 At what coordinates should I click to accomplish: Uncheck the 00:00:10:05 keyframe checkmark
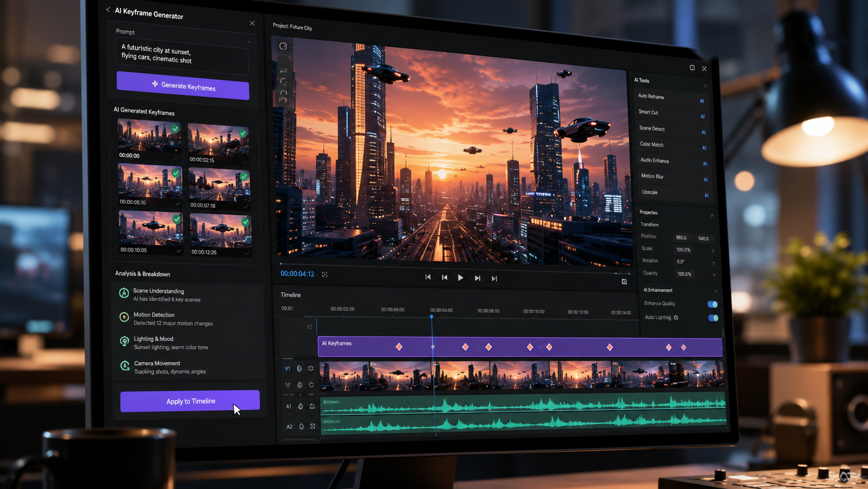(x=177, y=219)
